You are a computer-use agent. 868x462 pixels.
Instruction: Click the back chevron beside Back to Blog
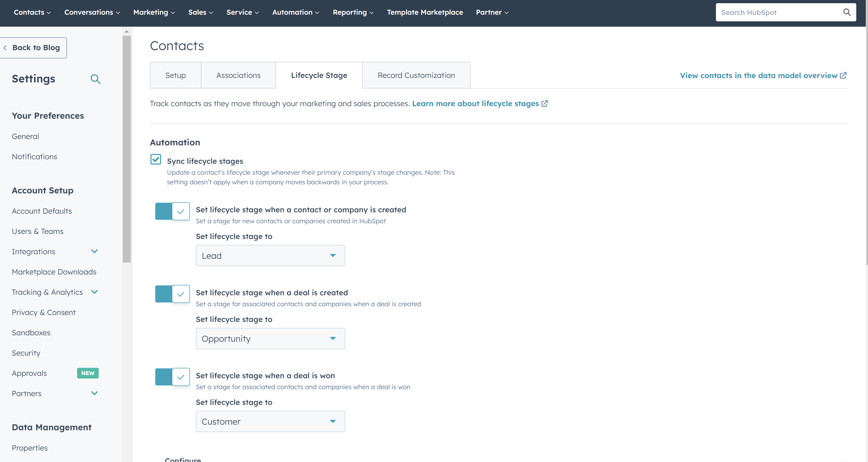click(x=5, y=47)
